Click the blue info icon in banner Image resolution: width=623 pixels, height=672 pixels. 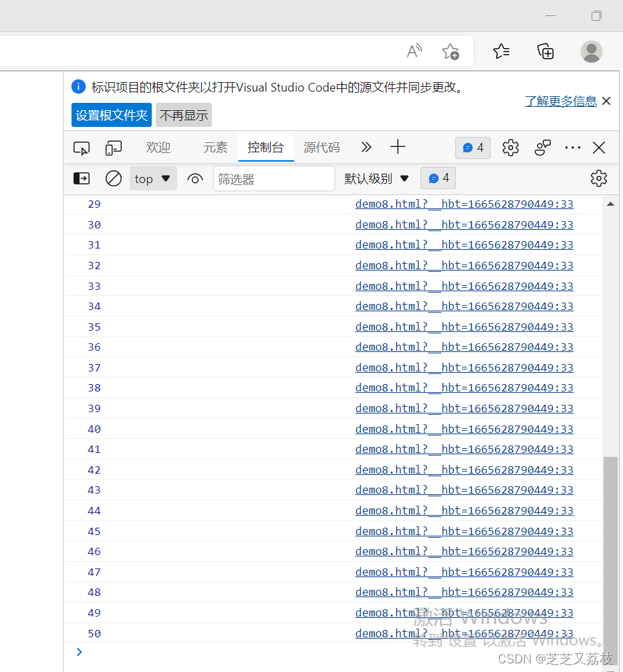point(78,87)
